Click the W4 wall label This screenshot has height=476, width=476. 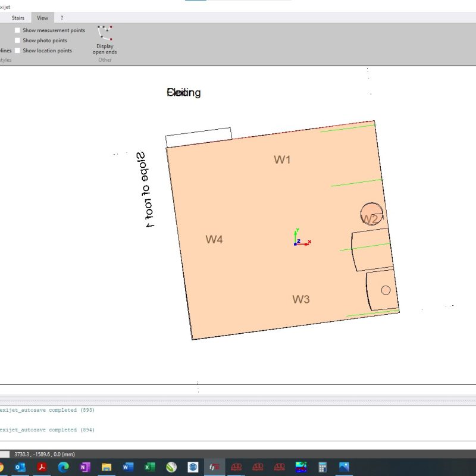pyautogui.click(x=214, y=240)
